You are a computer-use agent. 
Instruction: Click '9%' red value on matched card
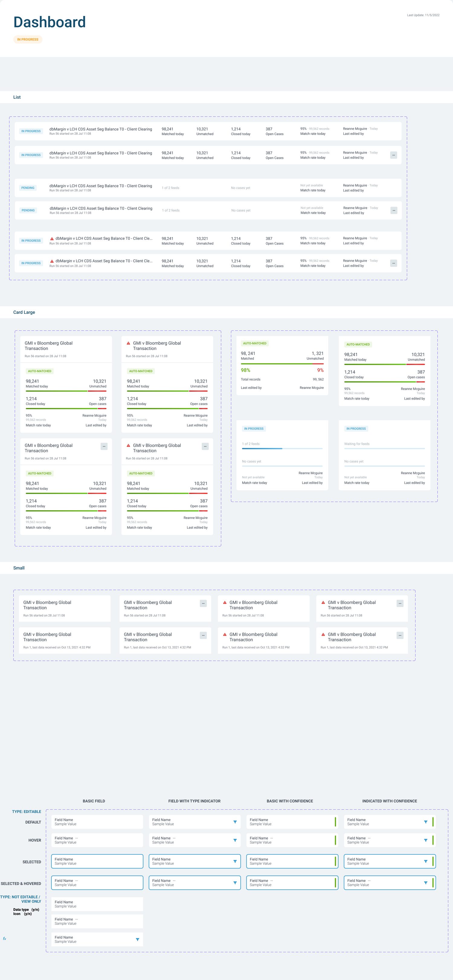320,370
